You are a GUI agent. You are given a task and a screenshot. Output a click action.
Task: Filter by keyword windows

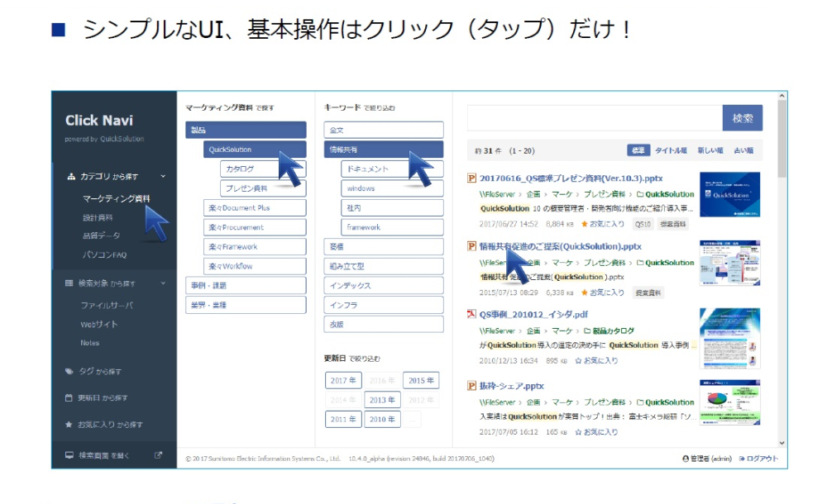(392, 188)
